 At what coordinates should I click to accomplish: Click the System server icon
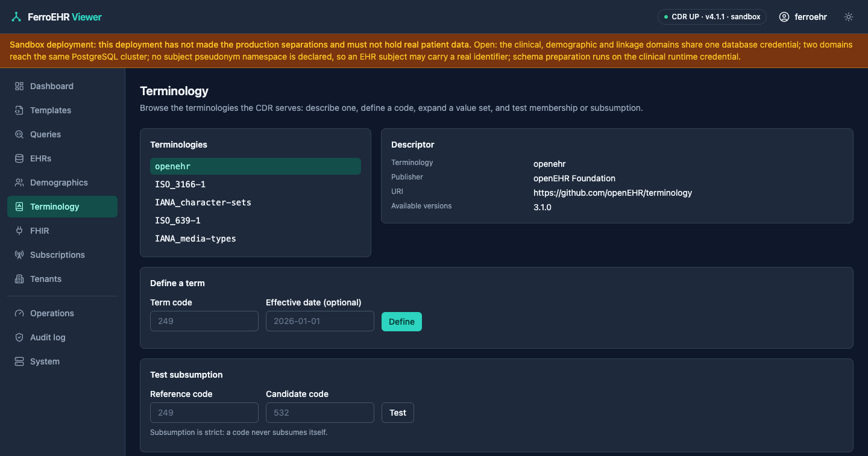(19, 361)
